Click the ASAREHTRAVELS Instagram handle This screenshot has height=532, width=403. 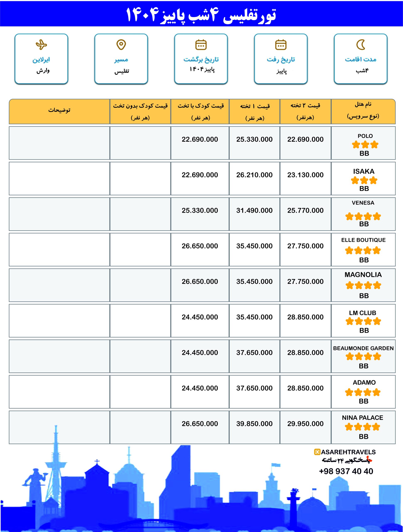point(348,452)
